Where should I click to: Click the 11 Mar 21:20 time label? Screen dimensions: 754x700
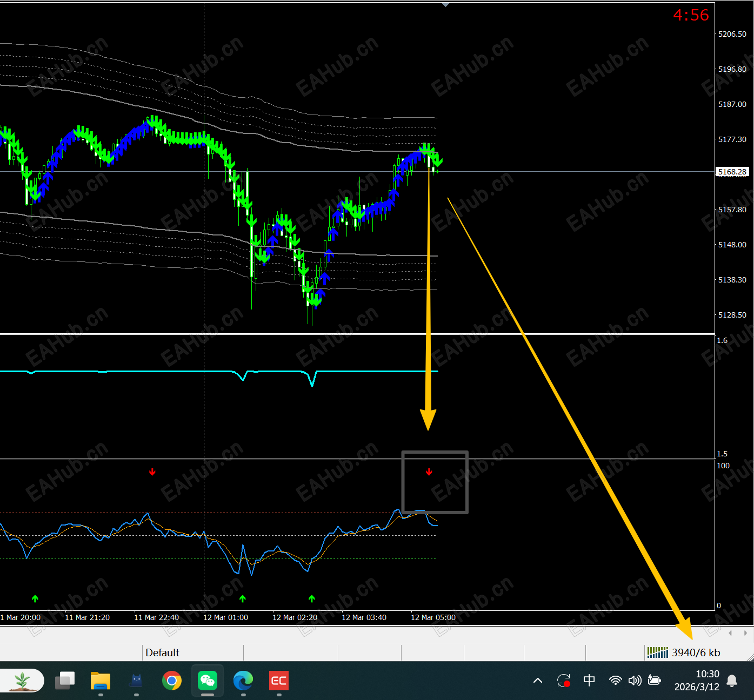tap(88, 617)
